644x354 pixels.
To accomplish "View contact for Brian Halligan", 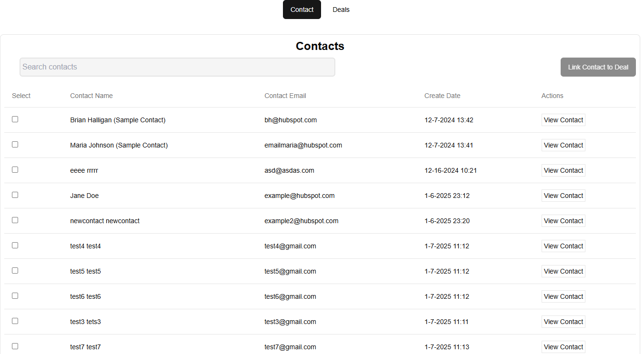I will coord(563,120).
